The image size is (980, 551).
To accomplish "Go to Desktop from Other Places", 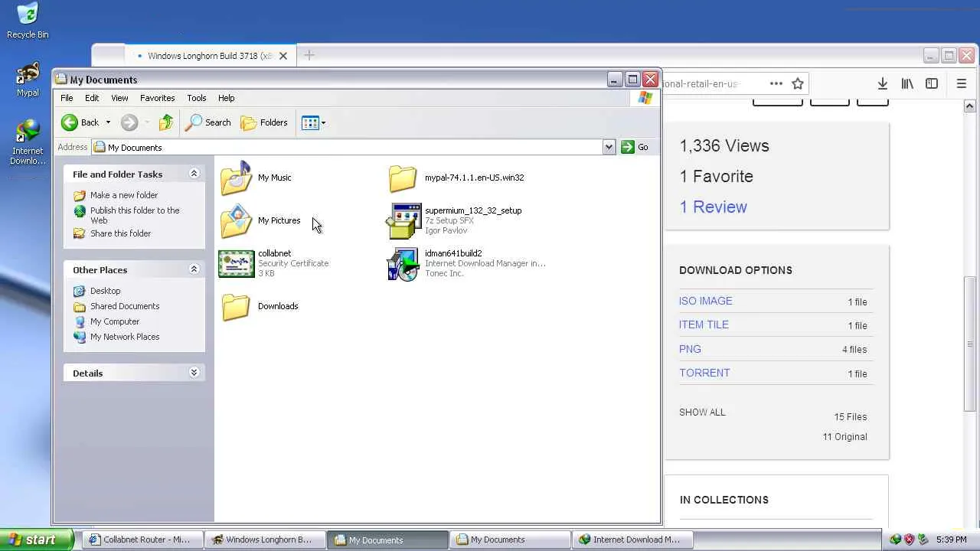I will (x=97, y=291).
